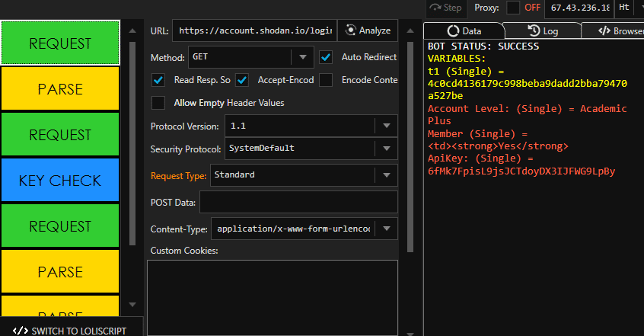Viewport: 644px width, 336px height.
Task: Click the Switch to LoliScript code icon
Action: click(x=21, y=331)
